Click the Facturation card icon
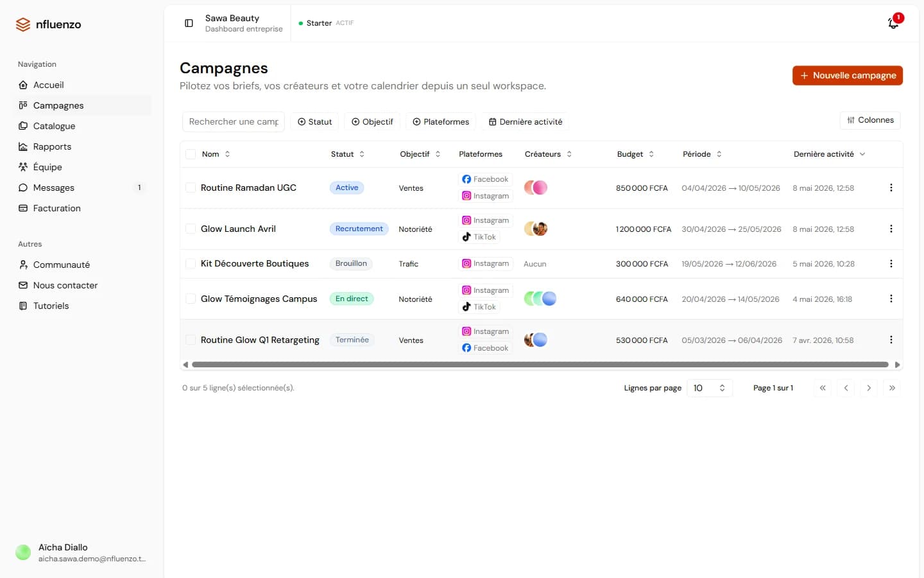 pyautogui.click(x=23, y=208)
